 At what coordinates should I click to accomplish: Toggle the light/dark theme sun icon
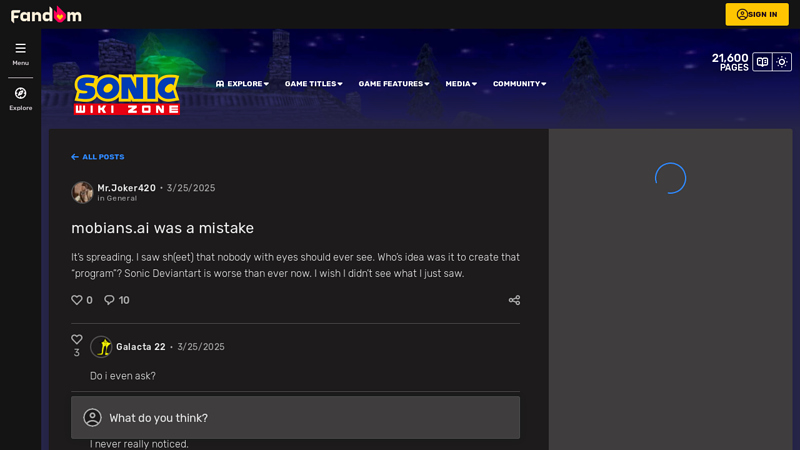pyautogui.click(x=782, y=62)
